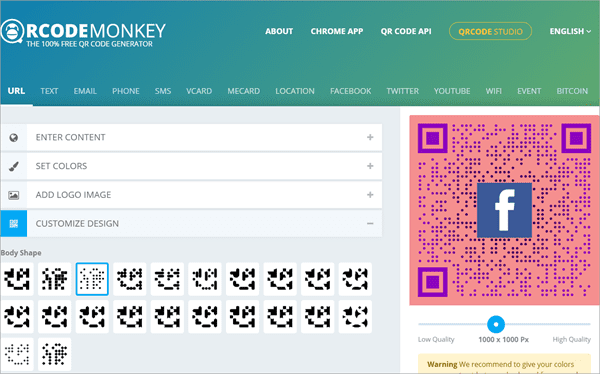Open the English language dropdown
Viewport: 600px width, 374px height.
(570, 31)
